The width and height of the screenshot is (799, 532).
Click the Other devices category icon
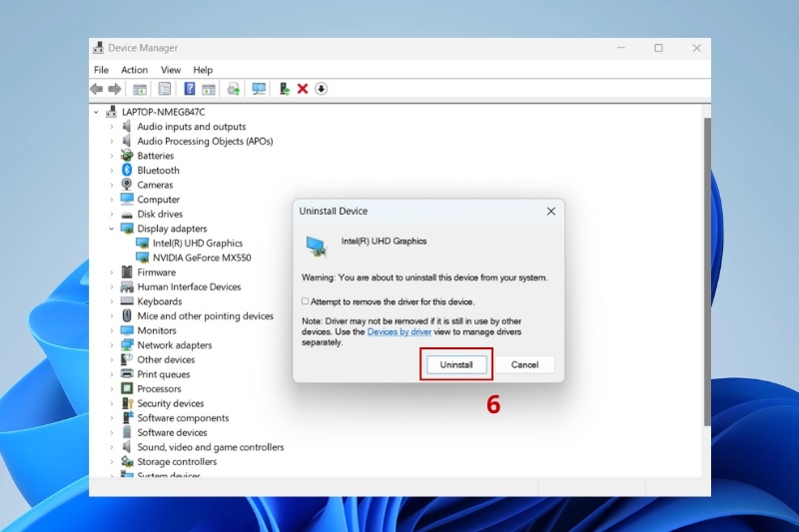[x=127, y=359]
